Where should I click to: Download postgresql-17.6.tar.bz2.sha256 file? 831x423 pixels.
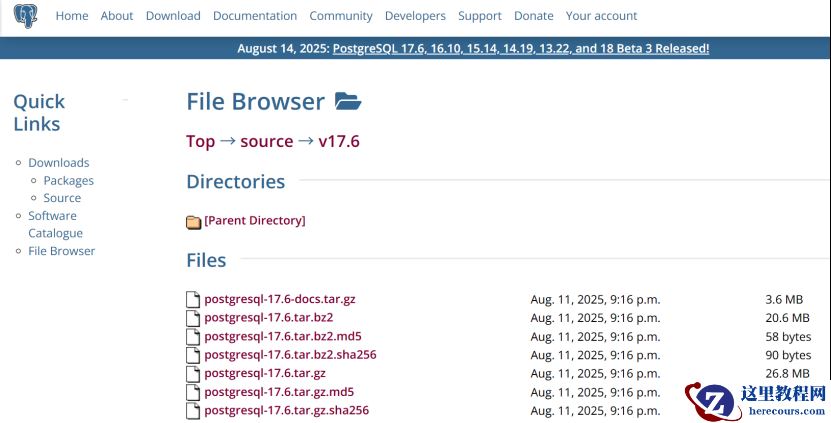click(290, 355)
